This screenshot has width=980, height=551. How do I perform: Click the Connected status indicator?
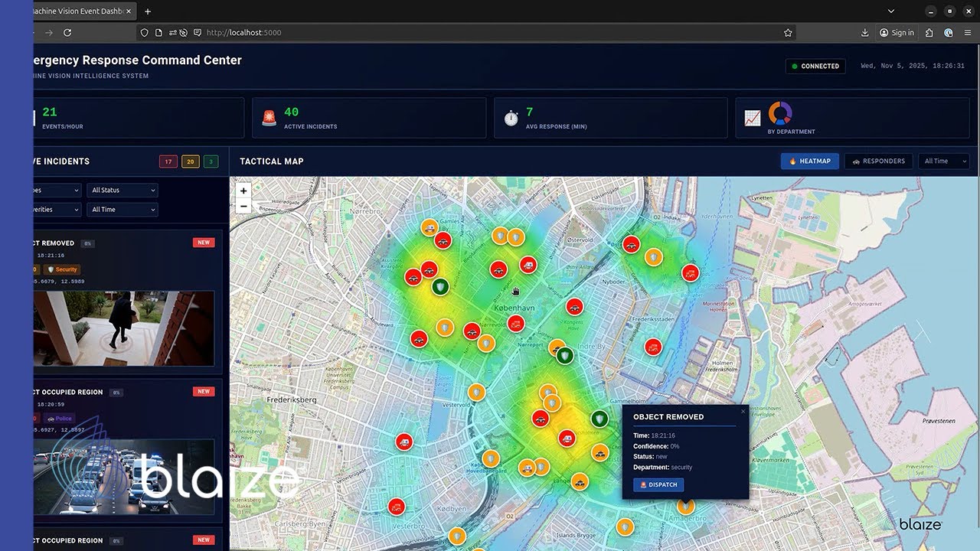[815, 67]
